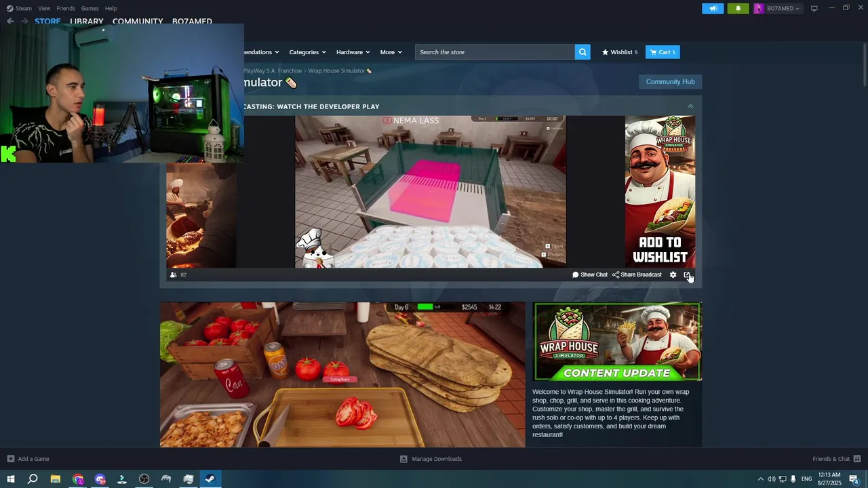
Task: Click the BO7AMED profile avatar
Action: pos(759,8)
